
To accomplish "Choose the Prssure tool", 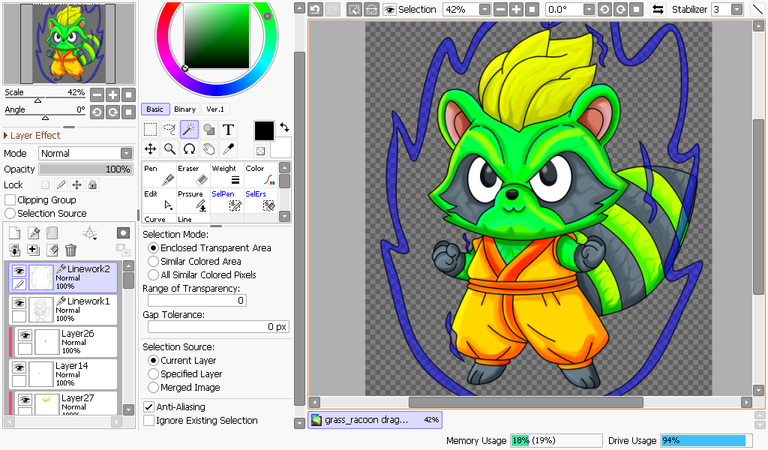I will coord(193,201).
